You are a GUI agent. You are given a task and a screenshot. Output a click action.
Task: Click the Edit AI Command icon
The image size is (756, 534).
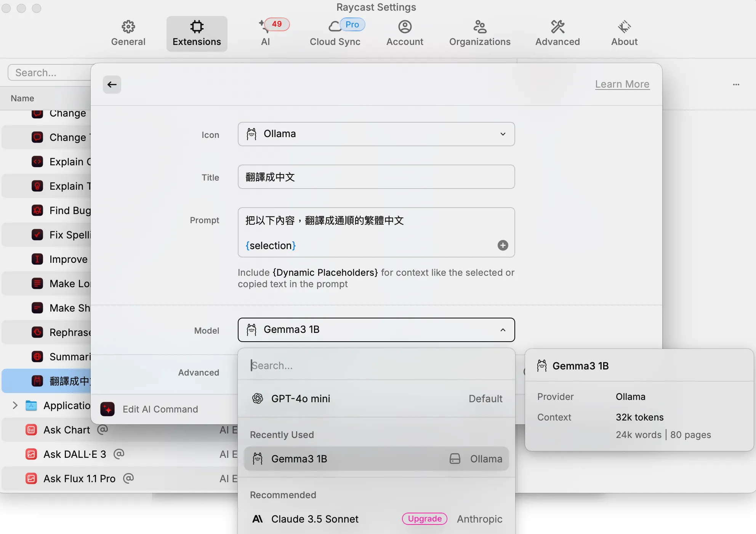[107, 409]
